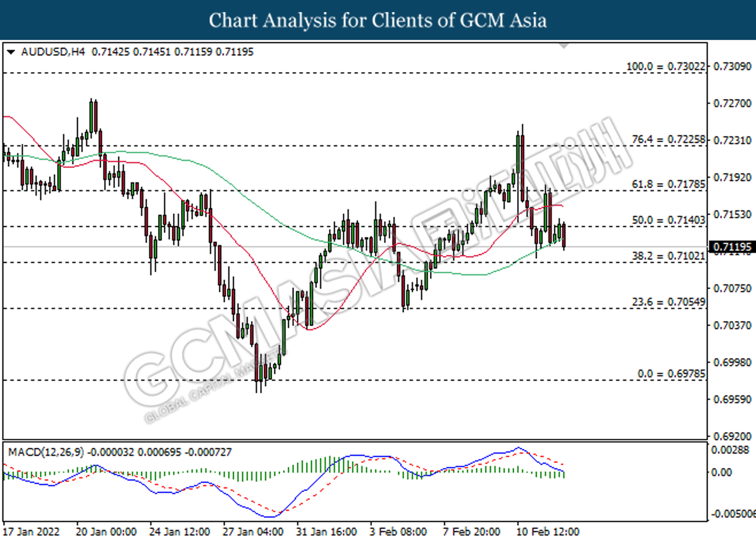This screenshot has height=540, width=756.
Task: Click the 27 Jan 04:00 time label
Action: coord(253,532)
